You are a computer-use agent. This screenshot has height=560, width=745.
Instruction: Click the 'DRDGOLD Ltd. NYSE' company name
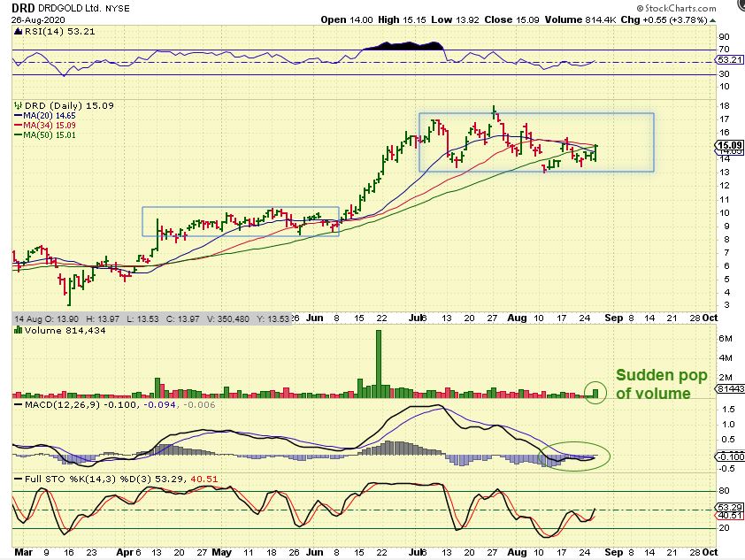[x=84, y=9]
